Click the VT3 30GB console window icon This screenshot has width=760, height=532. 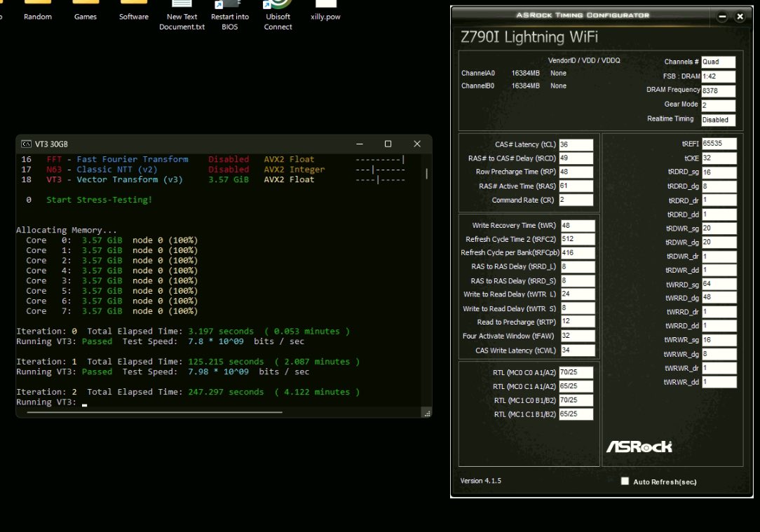(26, 144)
